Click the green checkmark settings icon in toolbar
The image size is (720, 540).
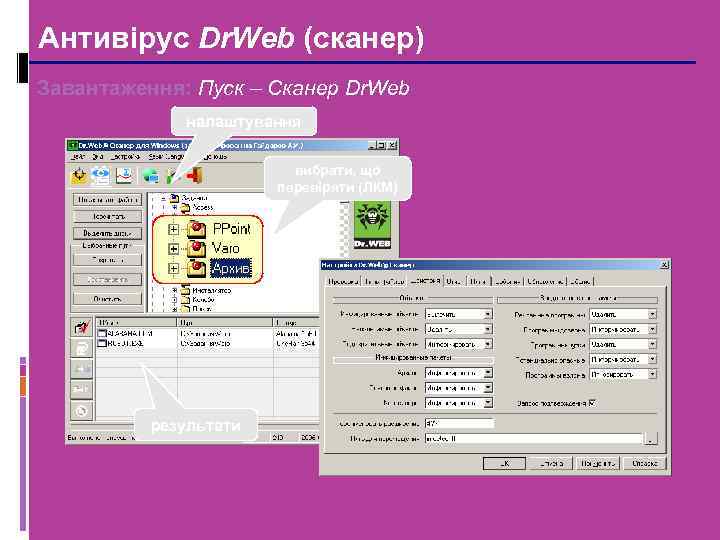coord(172,176)
